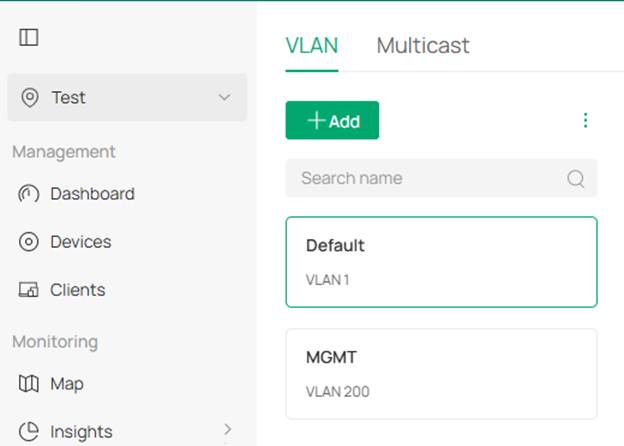Click the Dashboard gauge icon
Image resolution: width=624 pixels, height=446 pixels.
tap(30, 194)
